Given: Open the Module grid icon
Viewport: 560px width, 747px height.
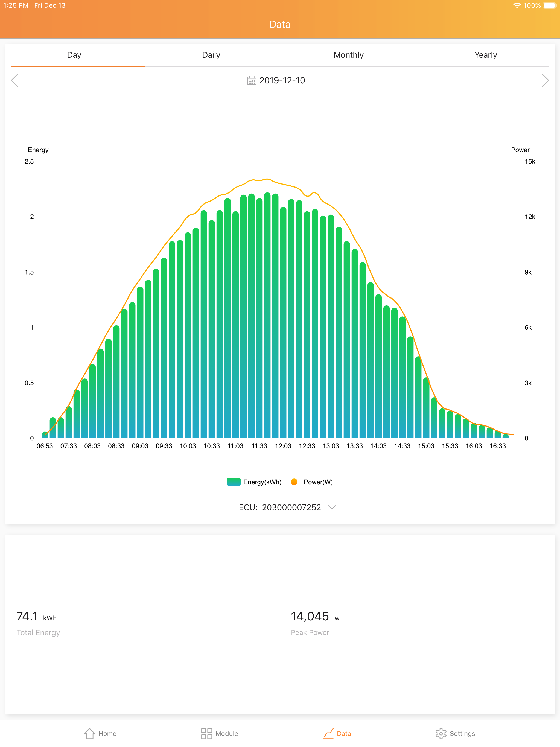Looking at the screenshot, I should pyautogui.click(x=206, y=733).
